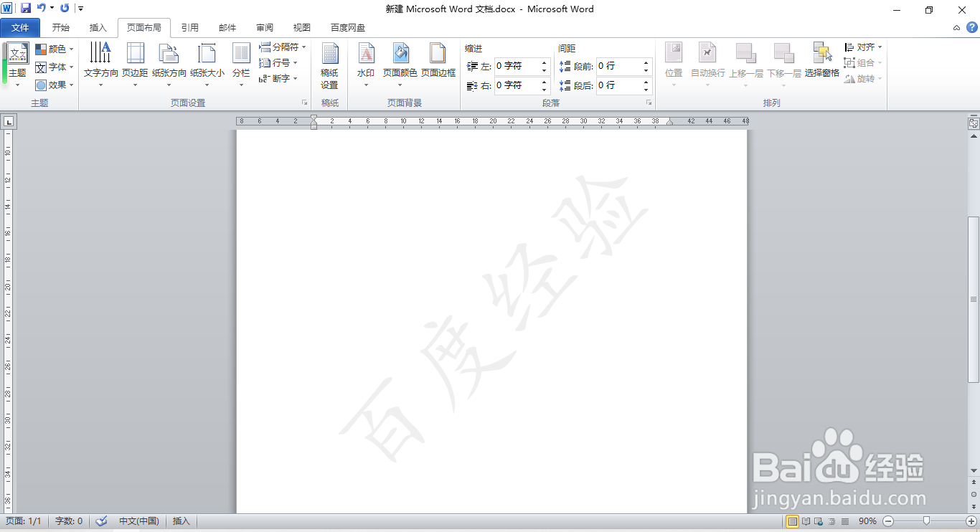This screenshot has height=532, width=980.
Task: Open 页面设置 page setup dialog launcher
Action: point(305,103)
